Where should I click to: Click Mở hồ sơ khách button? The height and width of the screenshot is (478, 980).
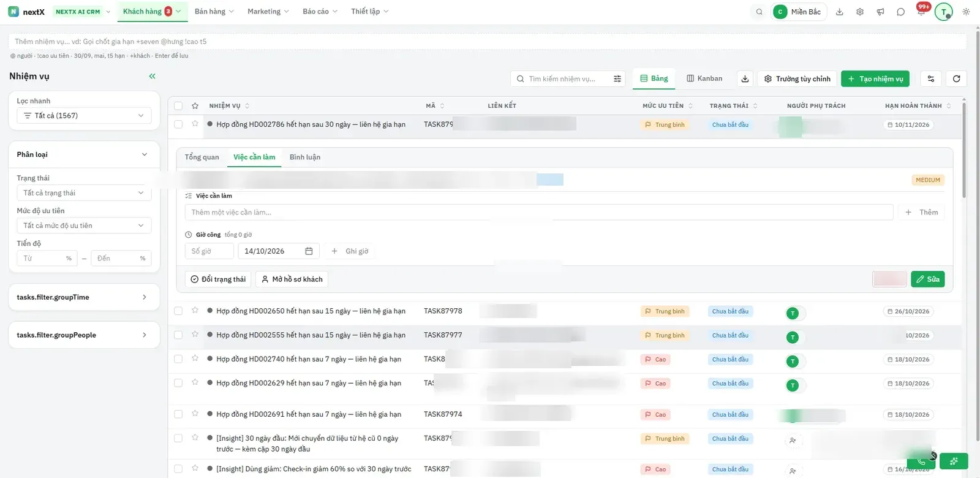[x=292, y=279]
